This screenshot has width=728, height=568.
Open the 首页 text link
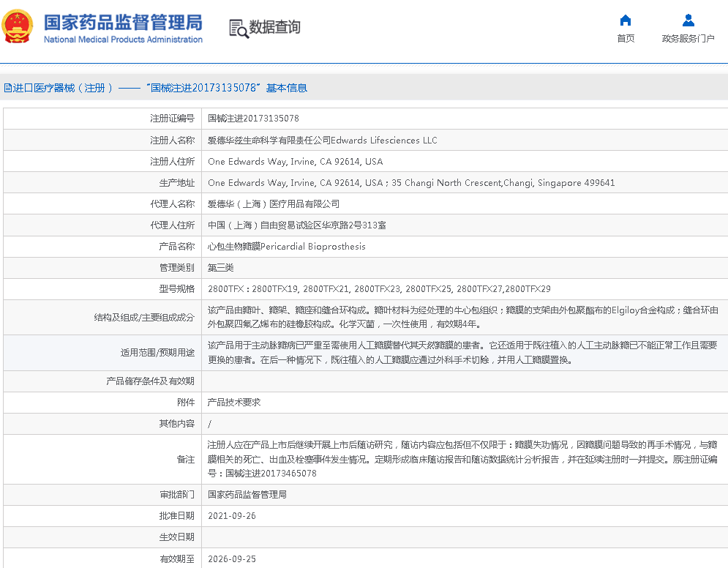coord(626,39)
